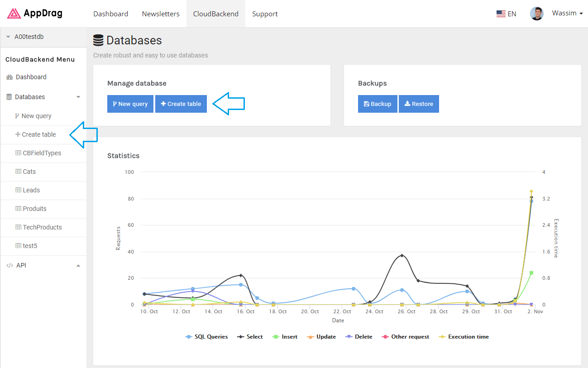Click the table grid icon beside test5
588x368 pixels.
point(19,246)
